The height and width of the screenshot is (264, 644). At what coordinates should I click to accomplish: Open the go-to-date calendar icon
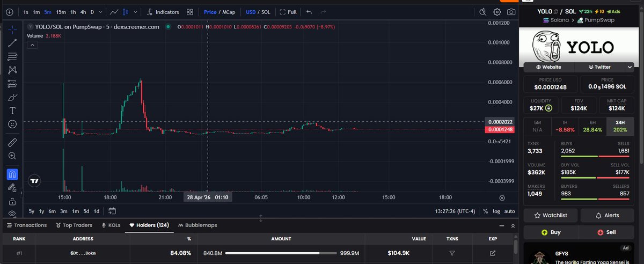coord(112,211)
